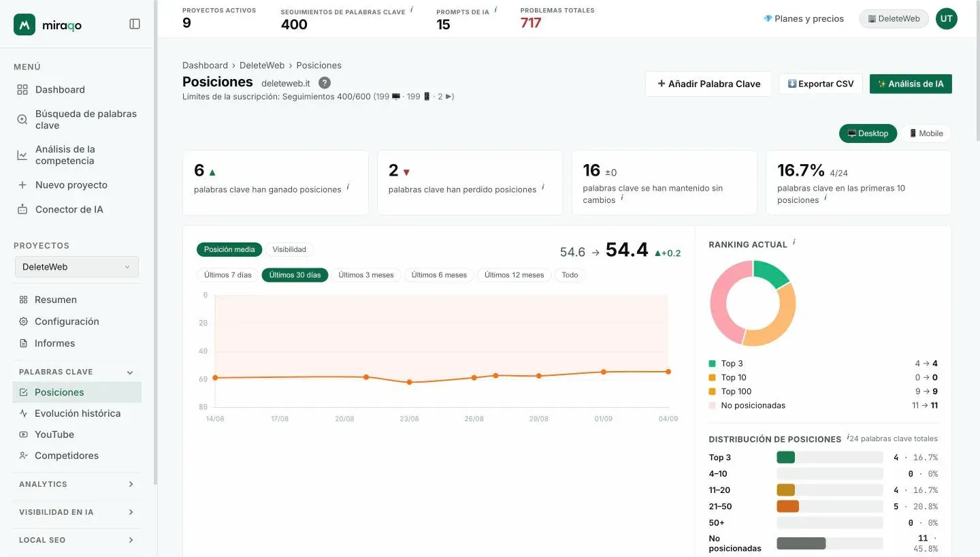Click the Análisis de IA button

click(x=911, y=84)
